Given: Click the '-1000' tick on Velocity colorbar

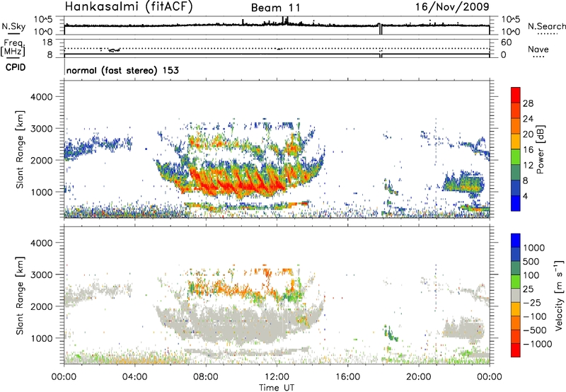Looking at the screenshot, I should point(538,344).
